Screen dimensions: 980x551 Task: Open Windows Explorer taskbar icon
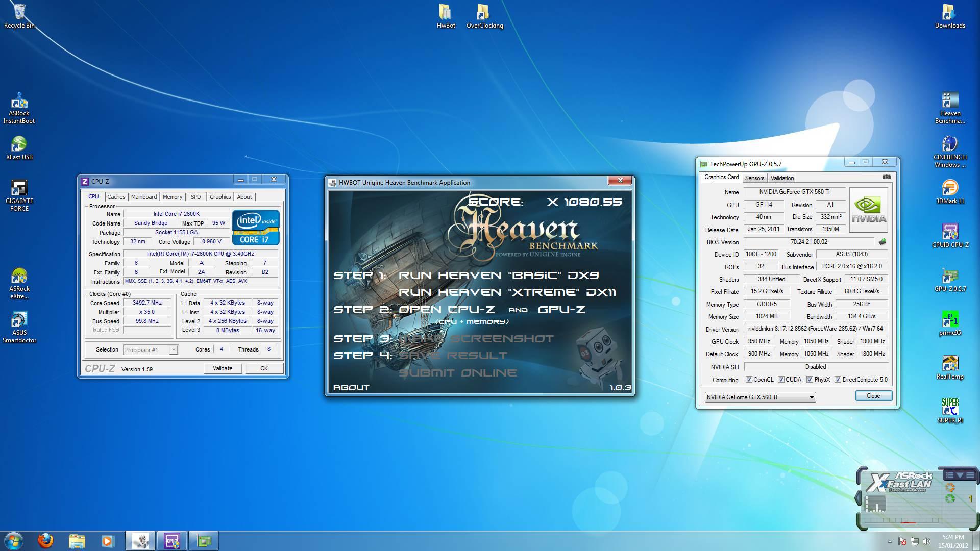coord(77,541)
